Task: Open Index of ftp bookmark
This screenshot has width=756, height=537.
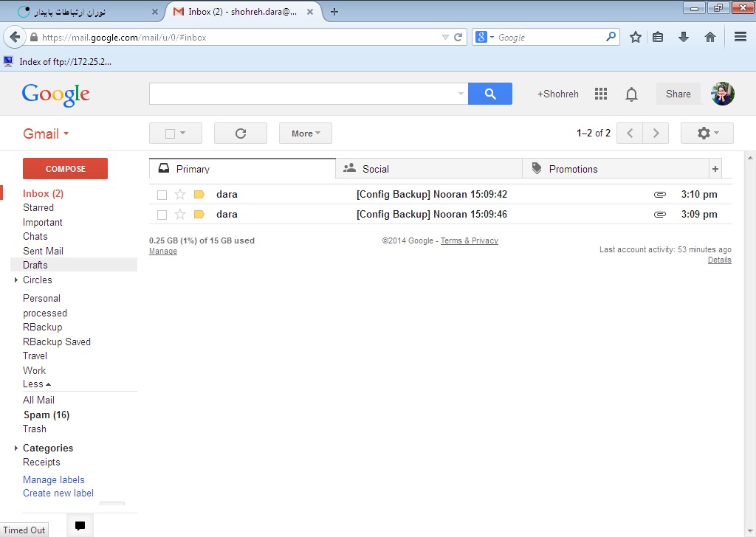Action: click(58, 61)
